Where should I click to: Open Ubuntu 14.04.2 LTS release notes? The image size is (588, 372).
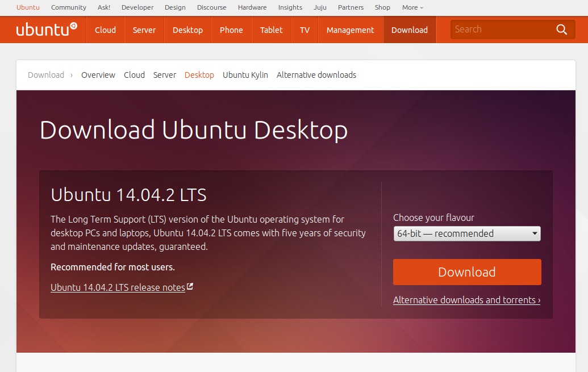click(118, 287)
